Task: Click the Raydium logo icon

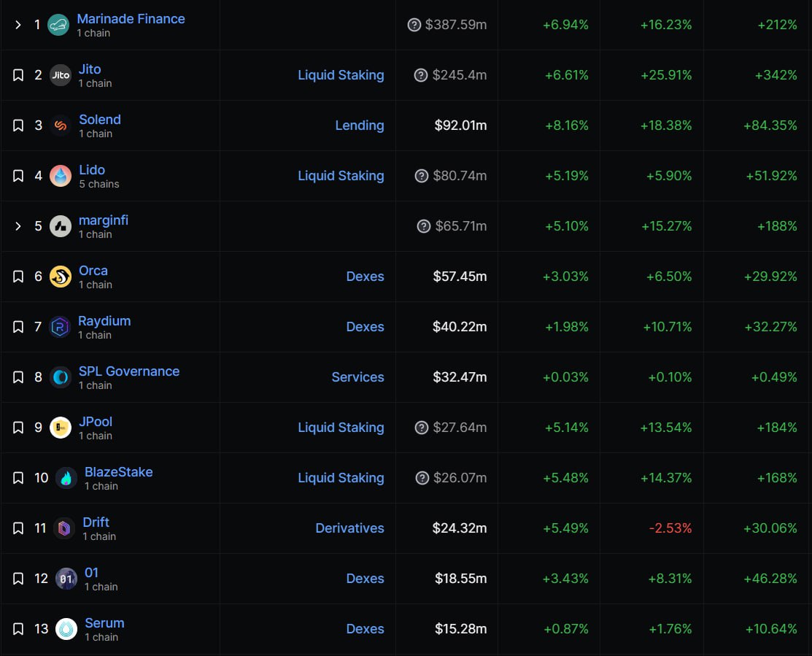Action: coord(61,327)
